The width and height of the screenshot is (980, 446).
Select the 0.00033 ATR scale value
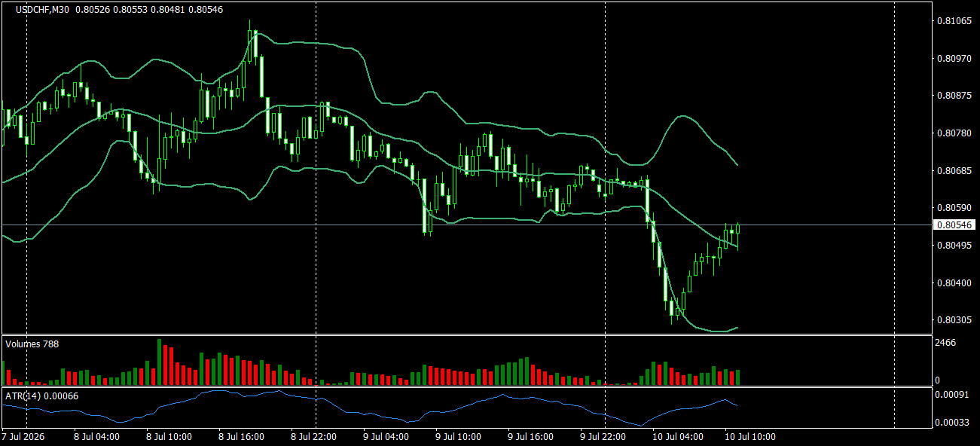pyautogui.click(x=952, y=423)
